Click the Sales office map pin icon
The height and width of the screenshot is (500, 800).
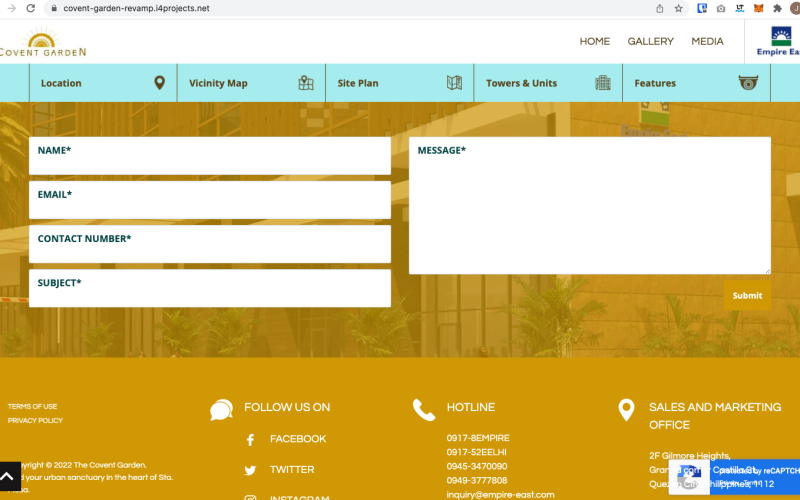click(626, 410)
